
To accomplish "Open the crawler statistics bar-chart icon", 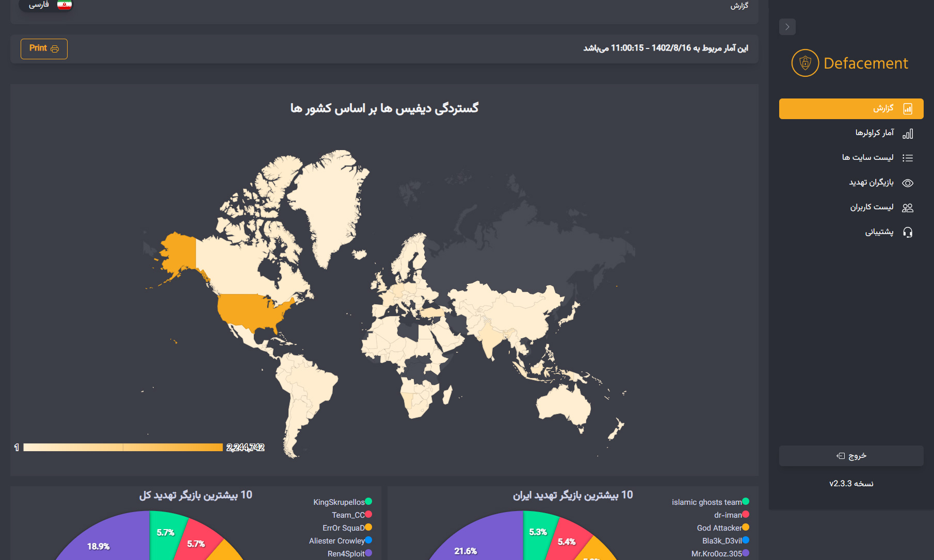I will pos(908,134).
